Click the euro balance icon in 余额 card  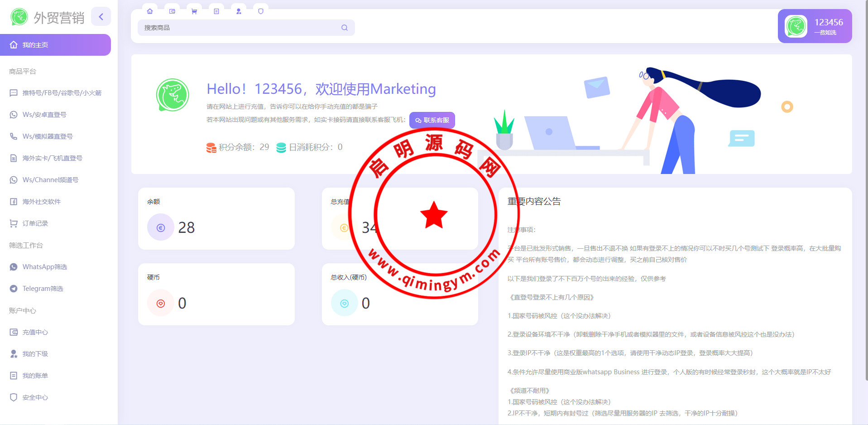(x=161, y=227)
